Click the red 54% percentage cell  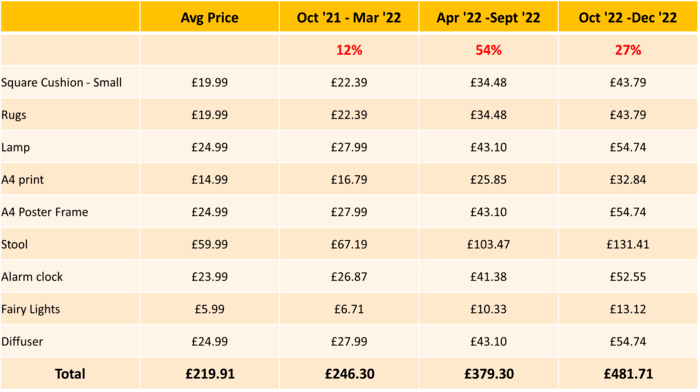point(488,50)
